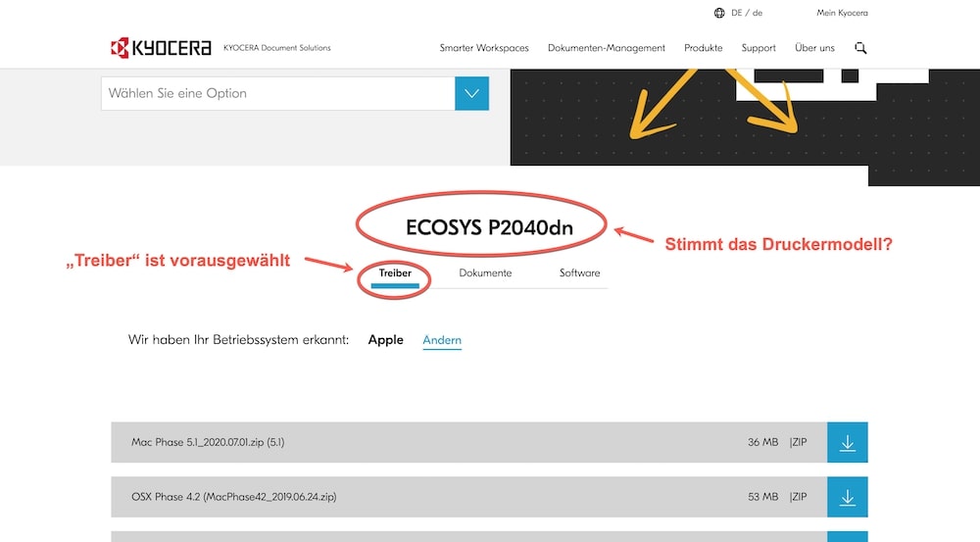Click the 53 MB size label
The image size is (980, 542).
tap(762, 497)
